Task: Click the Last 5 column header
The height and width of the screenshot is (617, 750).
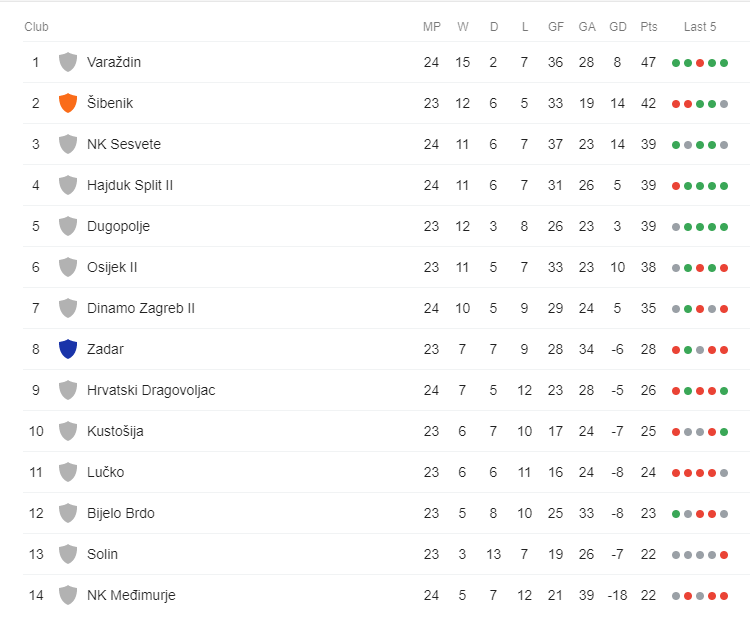Action: 700,27
